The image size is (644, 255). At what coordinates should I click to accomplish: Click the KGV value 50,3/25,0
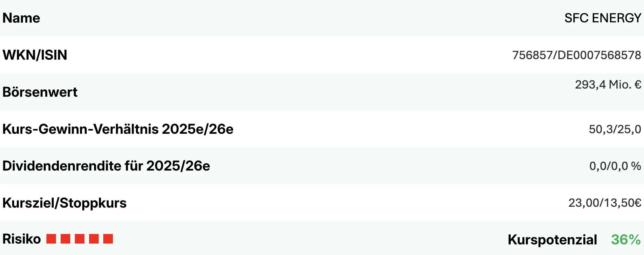tap(615, 129)
